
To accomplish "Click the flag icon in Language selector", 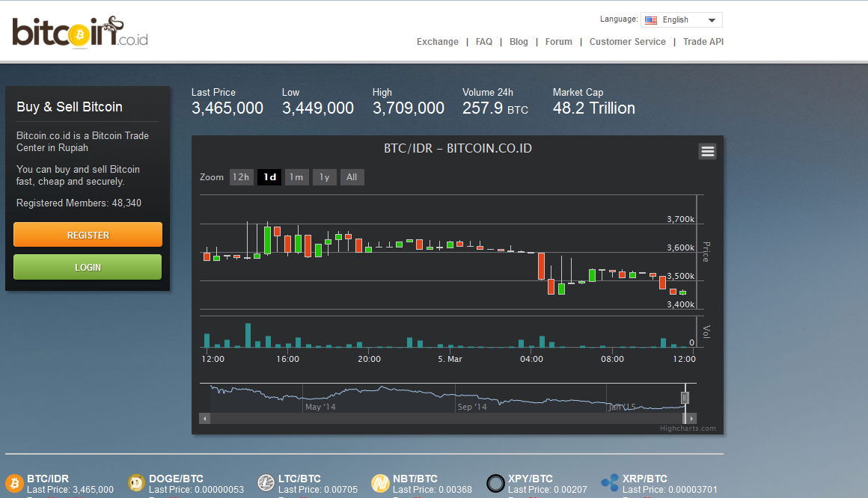I will (x=651, y=20).
